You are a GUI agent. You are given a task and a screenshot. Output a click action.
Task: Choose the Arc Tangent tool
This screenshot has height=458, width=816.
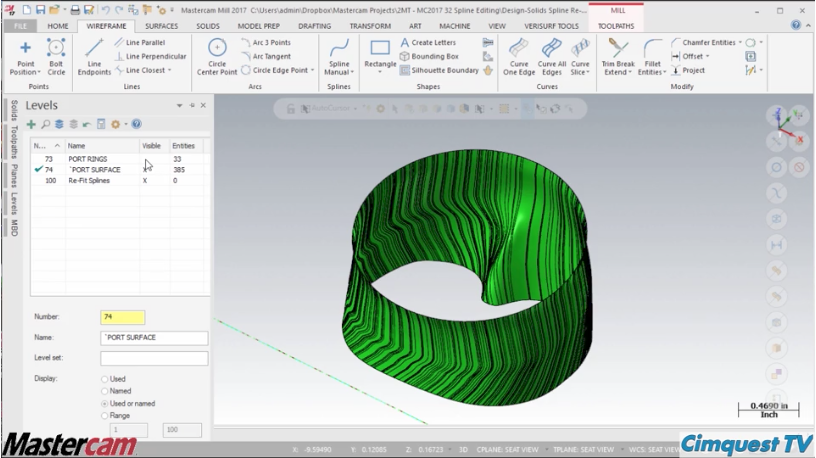pos(266,56)
